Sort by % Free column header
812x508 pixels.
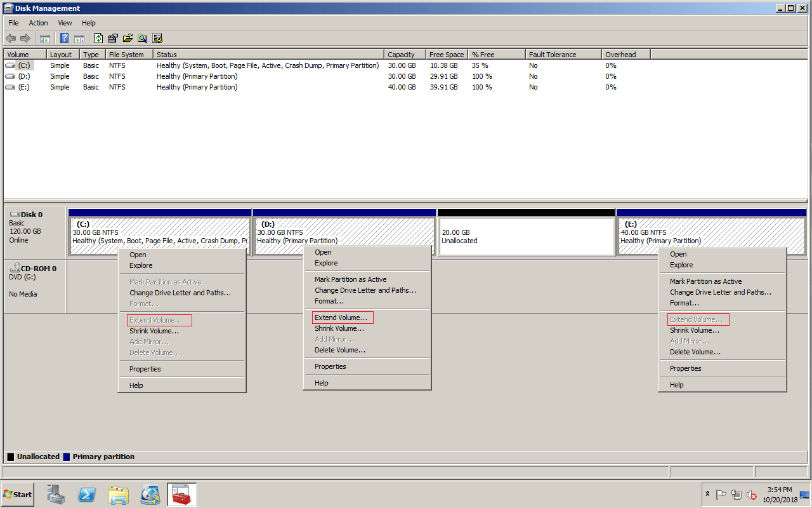tap(497, 55)
